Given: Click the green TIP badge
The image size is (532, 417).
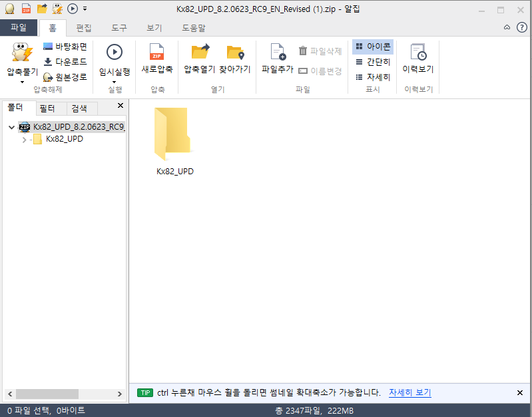Looking at the screenshot, I should [145, 393].
